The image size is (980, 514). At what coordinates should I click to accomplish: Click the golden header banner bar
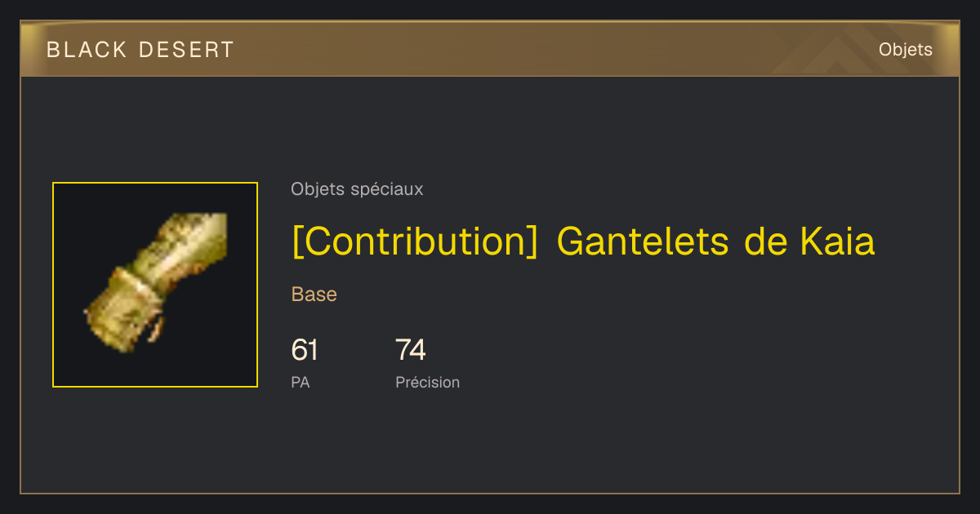490,49
